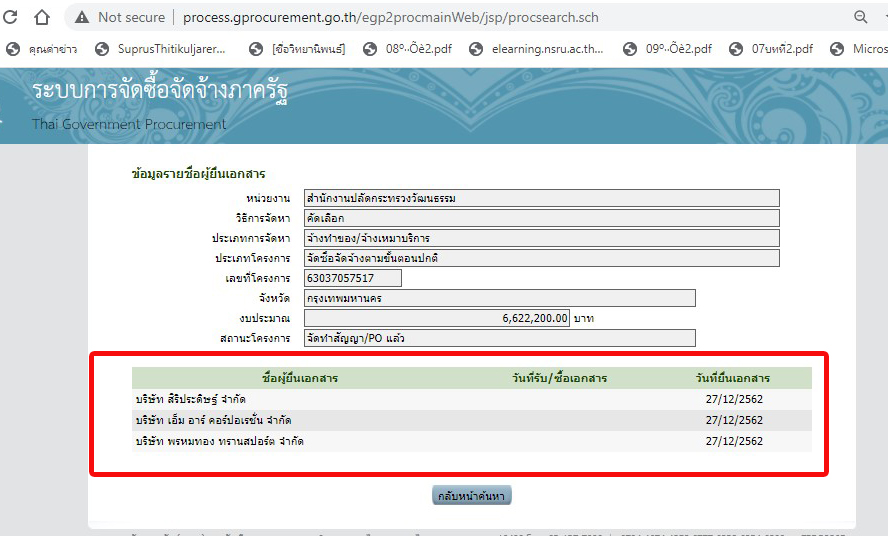Open the elearning.nsru.ac.th bookmark

(540, 49)
